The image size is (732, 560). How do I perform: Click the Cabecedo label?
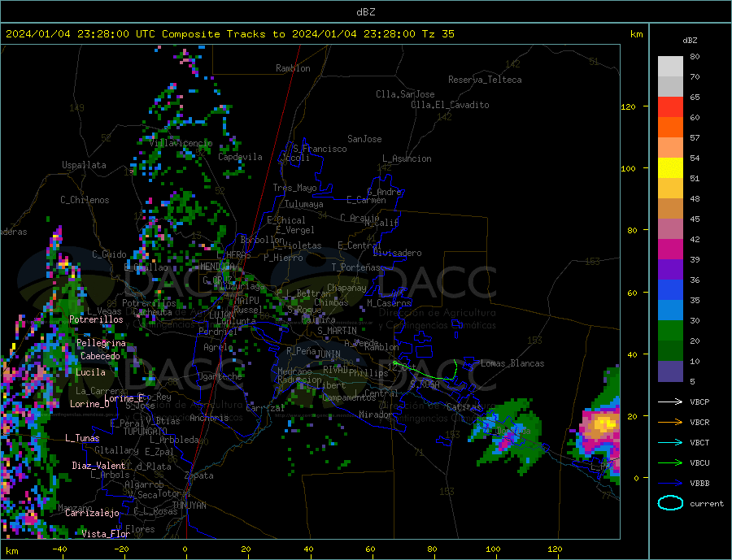click(100, 356)
